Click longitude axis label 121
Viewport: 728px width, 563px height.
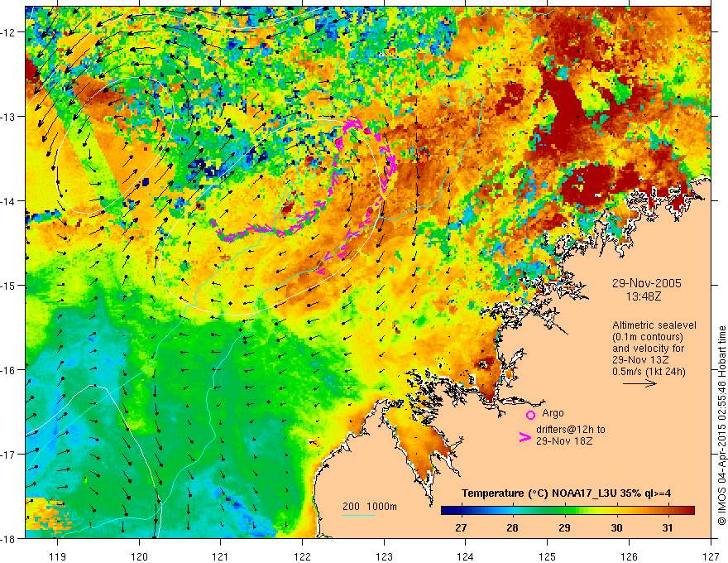click(x=221, y=556)
